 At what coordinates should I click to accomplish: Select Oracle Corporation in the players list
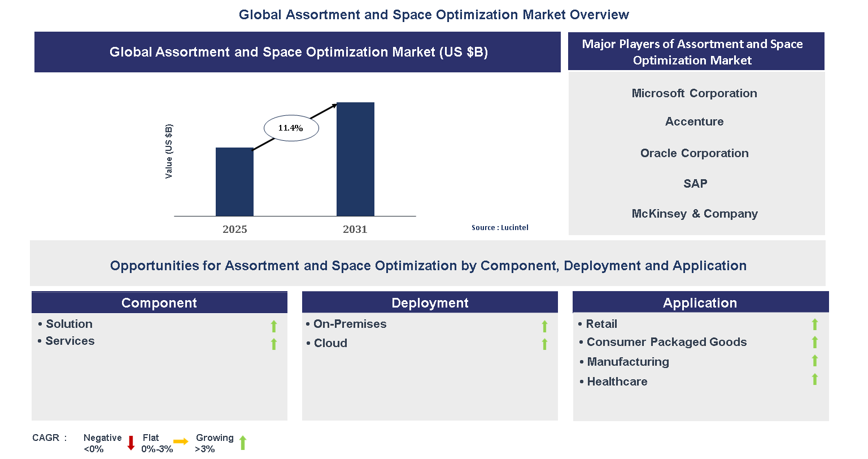[x=694, y=153]
